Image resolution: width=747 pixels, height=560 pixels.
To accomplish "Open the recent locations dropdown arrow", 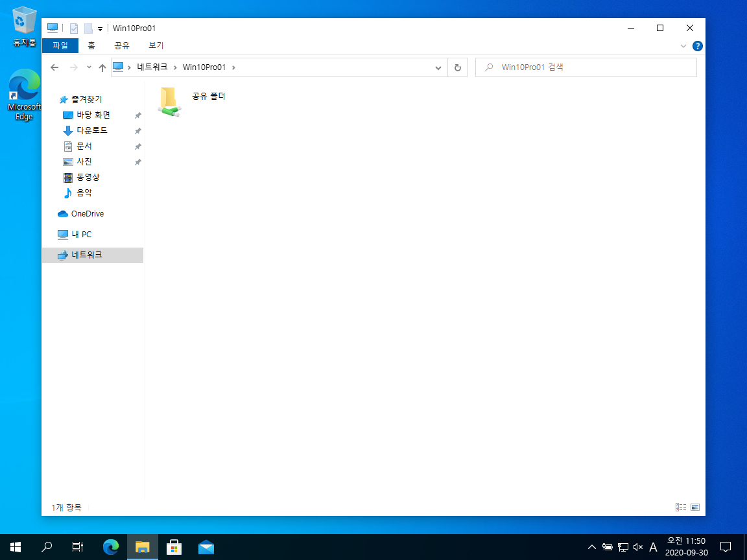I will (x=89, y=67).
